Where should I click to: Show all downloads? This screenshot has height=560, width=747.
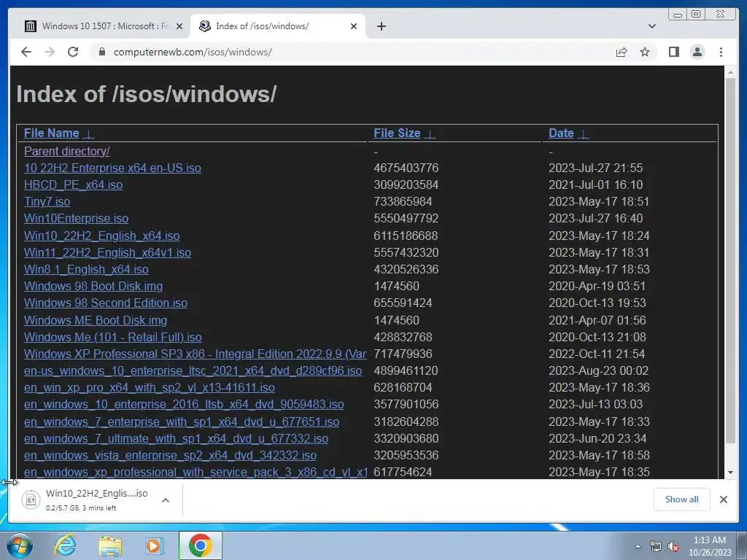coord(682,499)
